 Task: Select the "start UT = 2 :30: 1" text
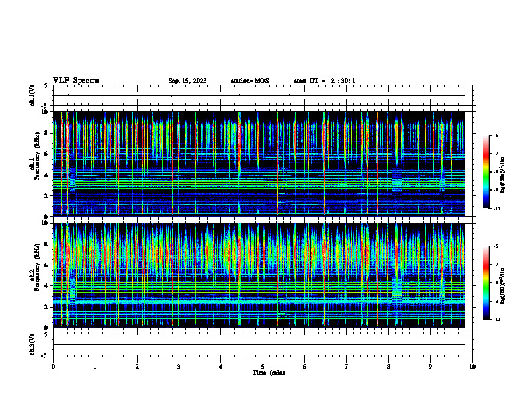pos(324,81)
